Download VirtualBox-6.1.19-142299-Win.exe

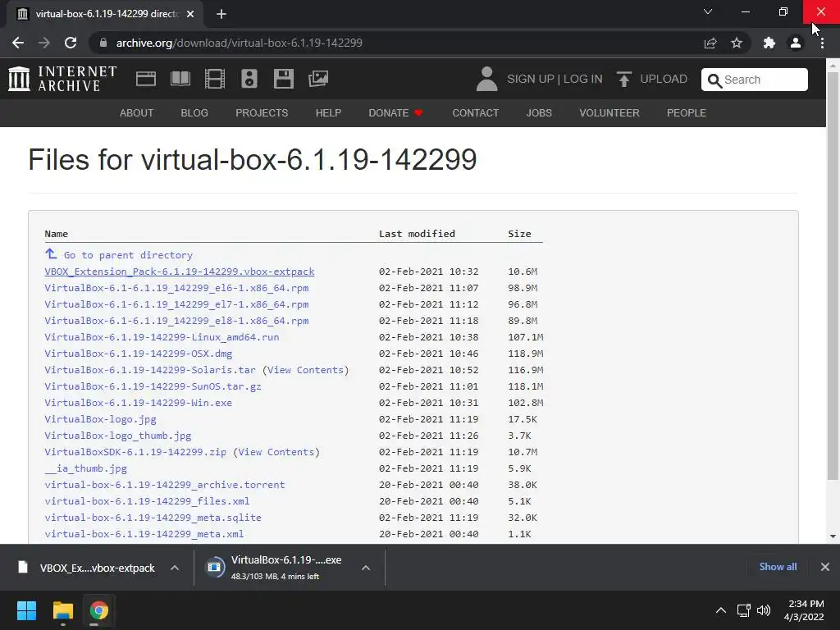click(x=138, y=403)
